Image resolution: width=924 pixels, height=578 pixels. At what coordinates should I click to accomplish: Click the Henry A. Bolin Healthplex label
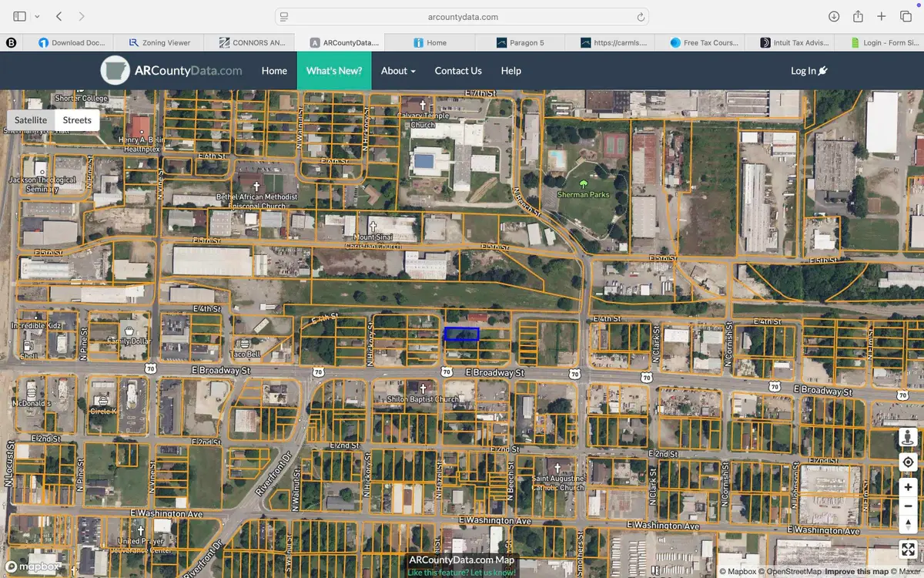(x=141, y=144)
